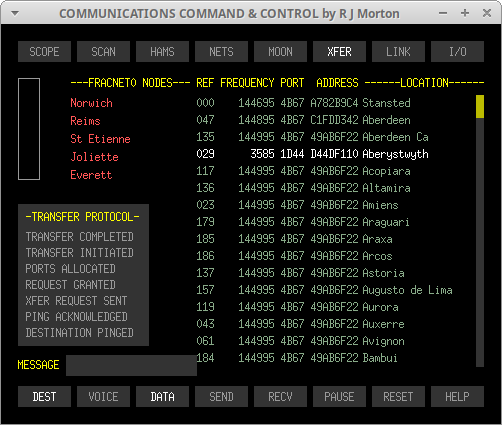The height and width of the screenshot is (425, 502).
Task: Maximize the window with plus icon
Action: 465,13
